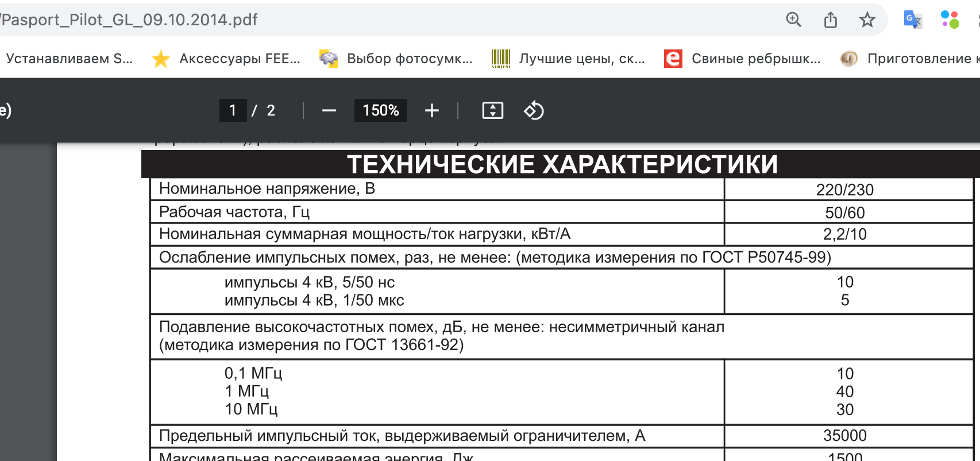980x461 pixels.
Task: Bookmark this page with the star icon
Action: tap(867, 20)
